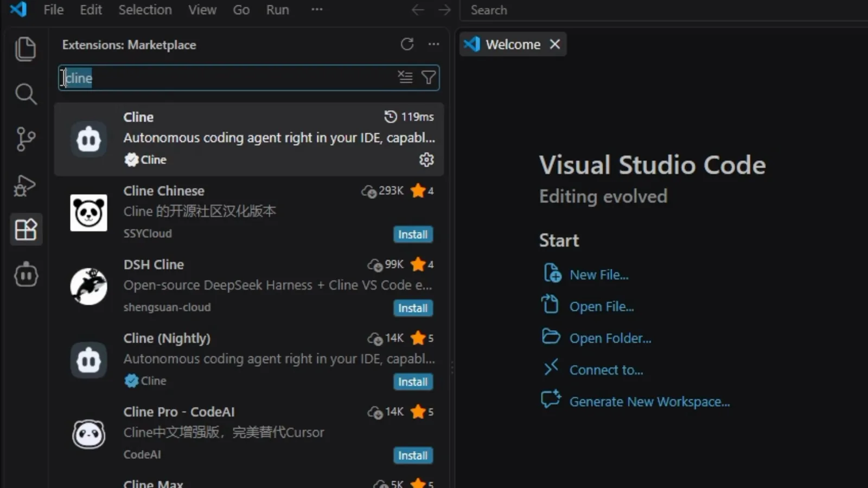Click the shengsuan-cloud publisher name

pos(167,307)
